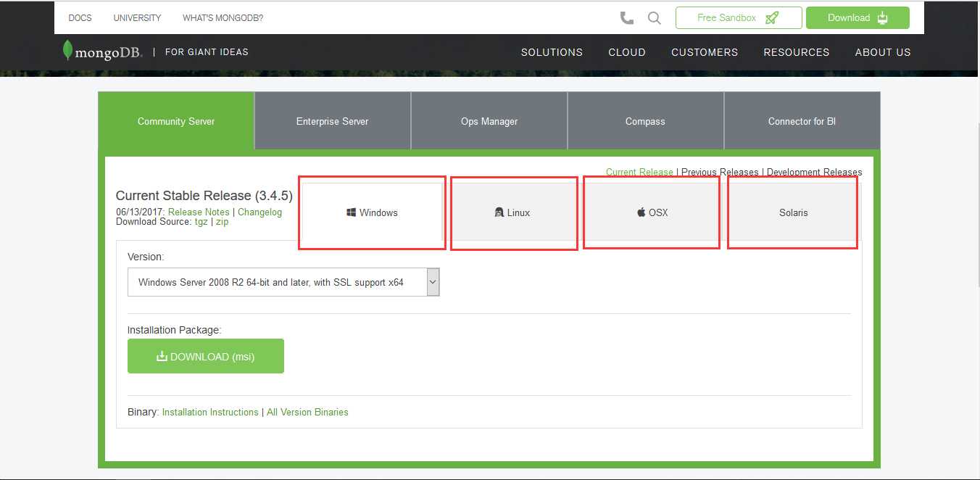Click the Current Stable Release (3.4.5) heading
Viewport: 980px width, 480px height.
pyautogui.click(x=204, y=196)
